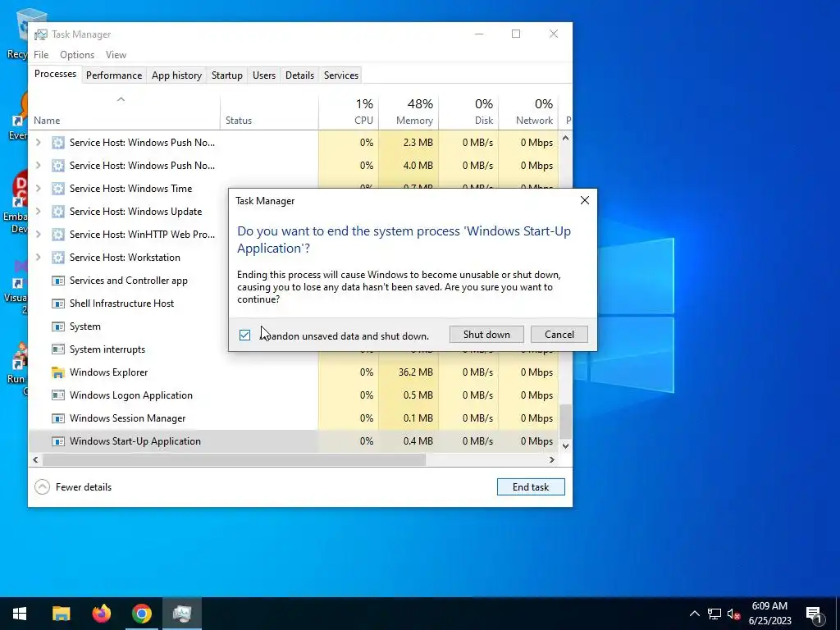Expand first Service Host: Windows Push No... row
This screenshot has height=630, width=840.
[x=38, y=142]
